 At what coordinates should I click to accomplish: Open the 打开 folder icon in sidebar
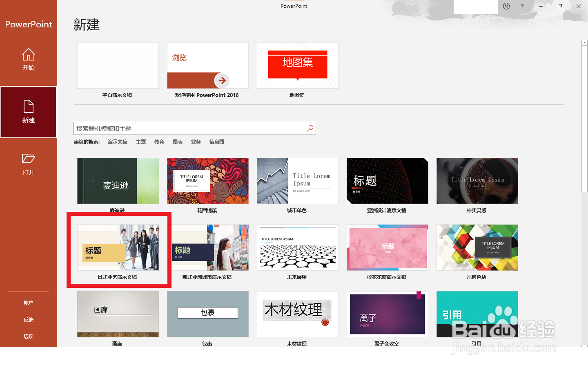(29, 158)
